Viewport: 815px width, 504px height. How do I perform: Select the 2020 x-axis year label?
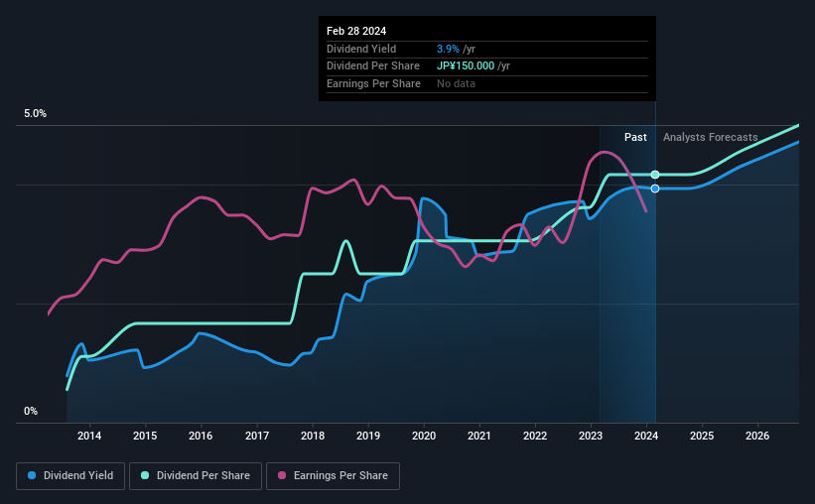[424, 436]
